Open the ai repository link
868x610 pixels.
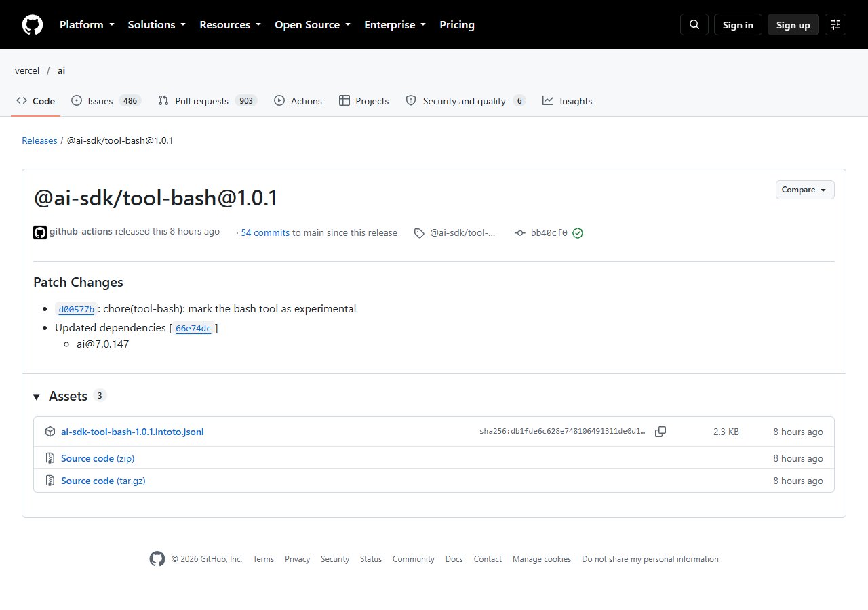tap(61, 70)
